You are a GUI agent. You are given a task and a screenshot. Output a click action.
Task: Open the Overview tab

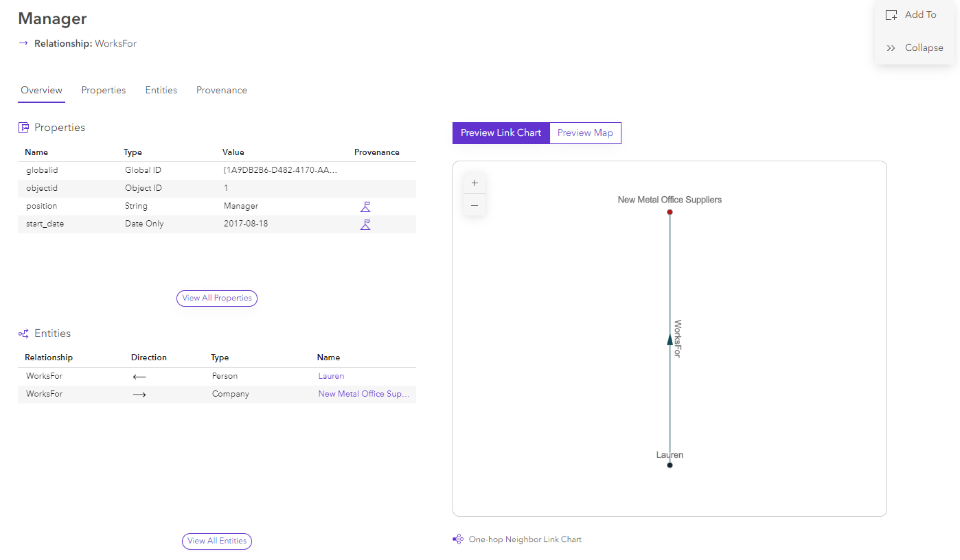pyautogui.click(x=41, y=90)
